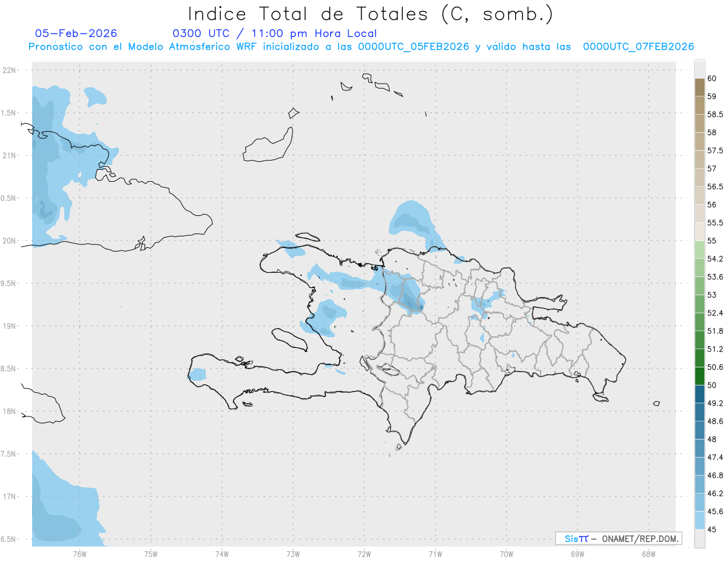The image size is (728, 562).
Task: Click the '55.5' colorbar label
Action: (x=715, y=222)
